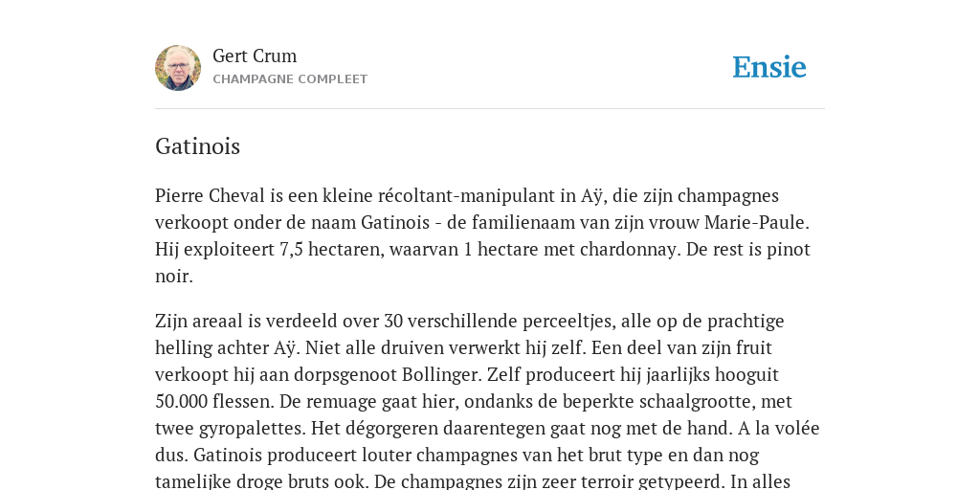This screenshot has height=490, width=980.
Task: Click the paragraph starting 'Zijn areaal is verdeeld'
Action: [x=487, y=401]
